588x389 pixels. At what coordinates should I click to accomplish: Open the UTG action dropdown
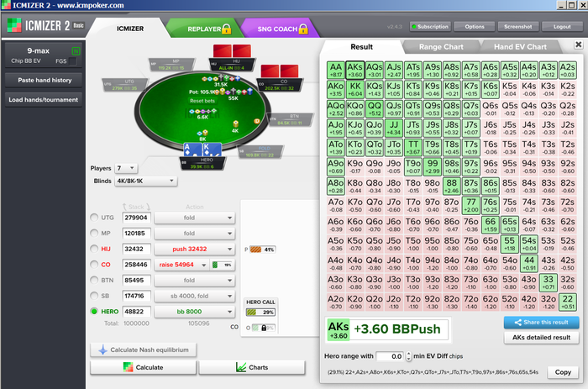(x=195, y=218)
